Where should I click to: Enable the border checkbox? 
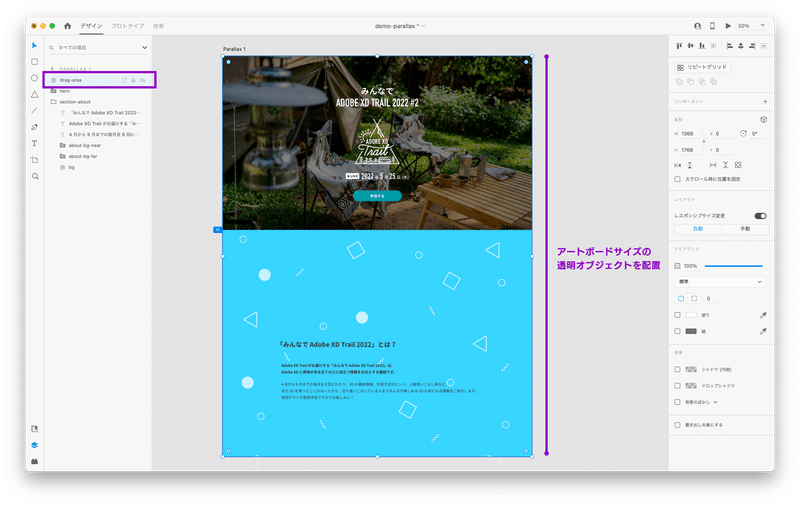click(678, 332)
